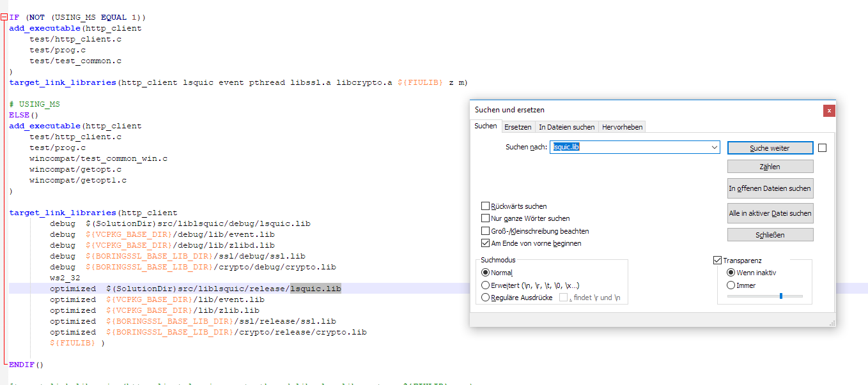This screenshot has width=868, height=385.
Task: Collapse the IF code block fold marker
Action: coord(4,17)
